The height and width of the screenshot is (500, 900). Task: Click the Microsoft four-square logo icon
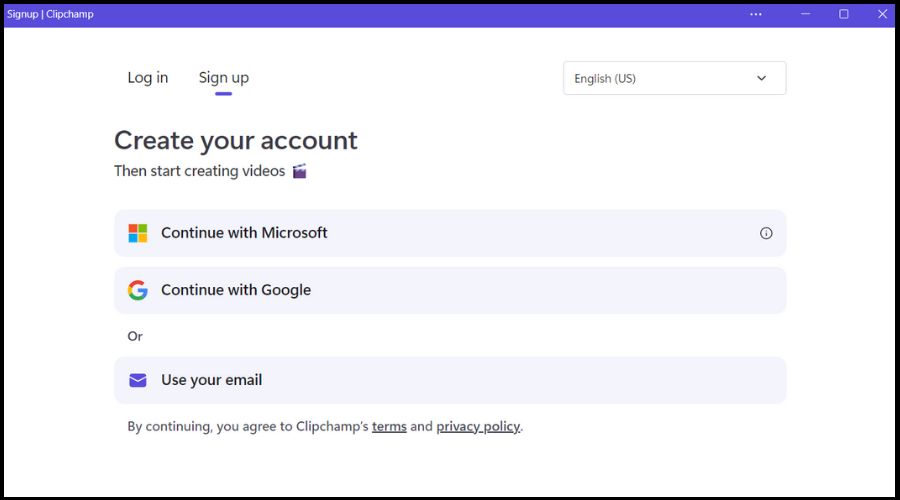pyautogui.click(x=138, y=233)
